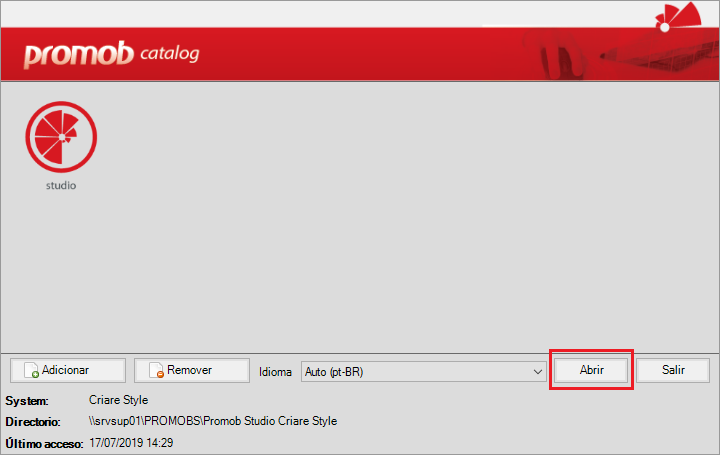Click the Abrir button
Image resolution: width=724 pixels, height=462 pixels.
click(592, 372)
